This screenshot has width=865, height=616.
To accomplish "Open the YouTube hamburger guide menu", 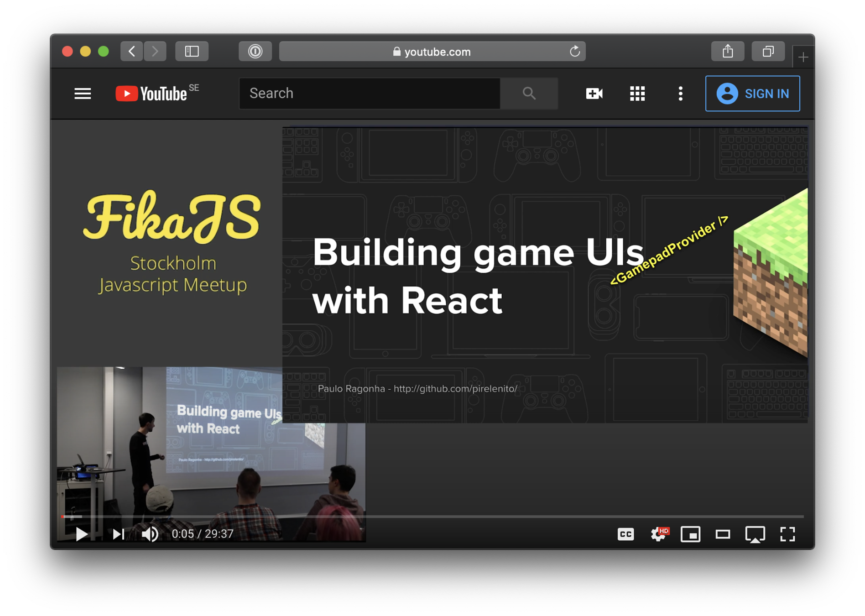I will tap(83, 94).
